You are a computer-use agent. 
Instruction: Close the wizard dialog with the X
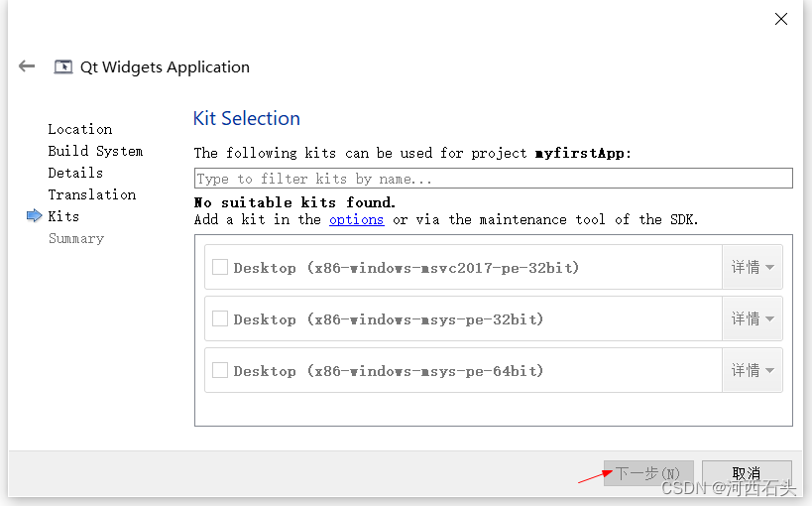781,19
